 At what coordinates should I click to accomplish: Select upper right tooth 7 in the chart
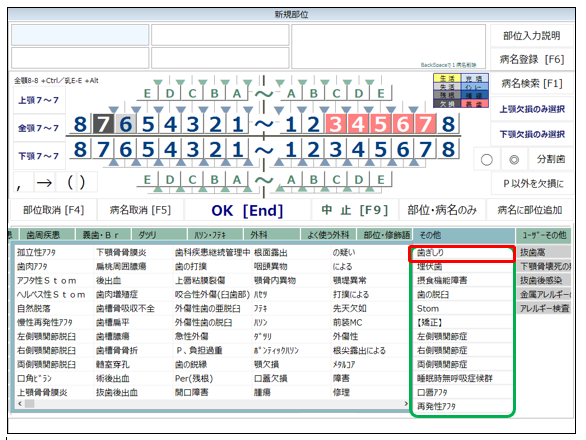tap(103, 124)
